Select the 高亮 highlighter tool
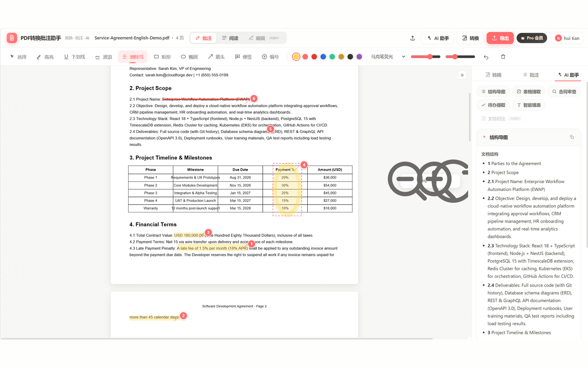This screenshot has height=368, width=588. point(45,57)
